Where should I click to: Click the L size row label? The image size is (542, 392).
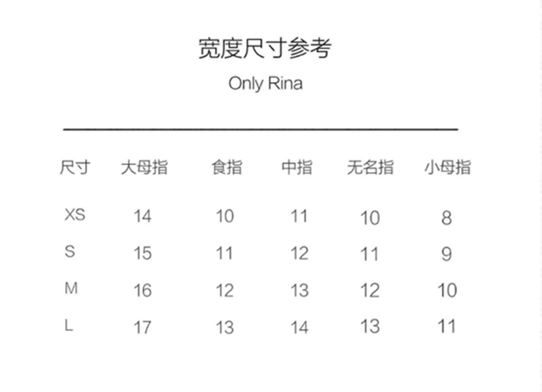(x=68, y=325)
